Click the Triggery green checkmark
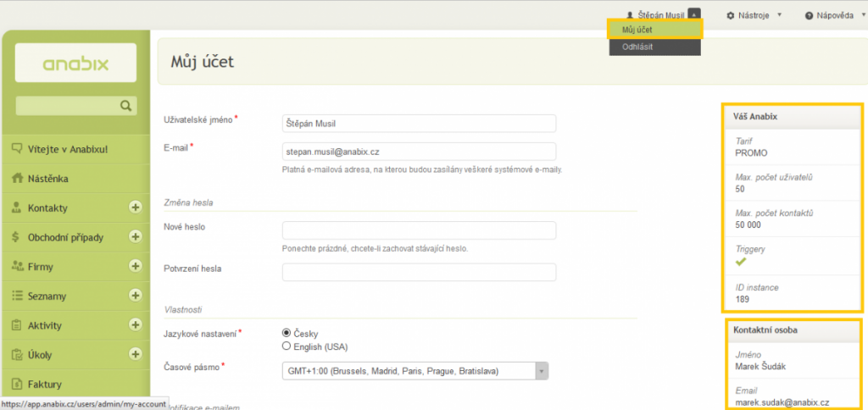 tap(741, 262)
